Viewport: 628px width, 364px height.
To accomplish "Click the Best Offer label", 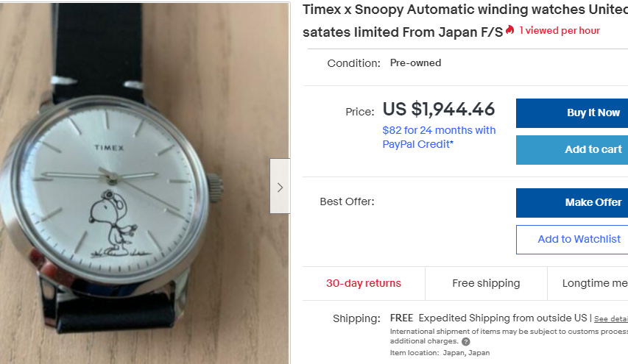I will [347, 201].
